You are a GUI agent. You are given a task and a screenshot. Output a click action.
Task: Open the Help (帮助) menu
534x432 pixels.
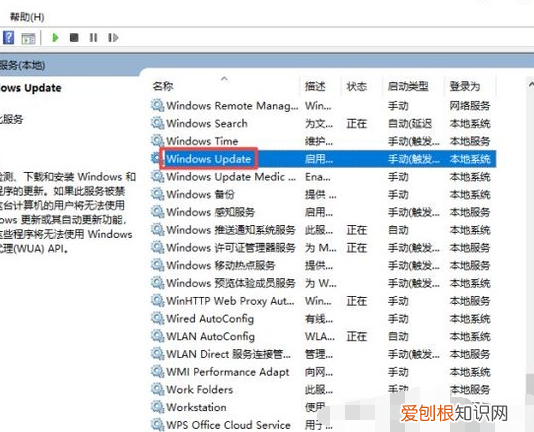pyautogui.click(x=27, y=17)
